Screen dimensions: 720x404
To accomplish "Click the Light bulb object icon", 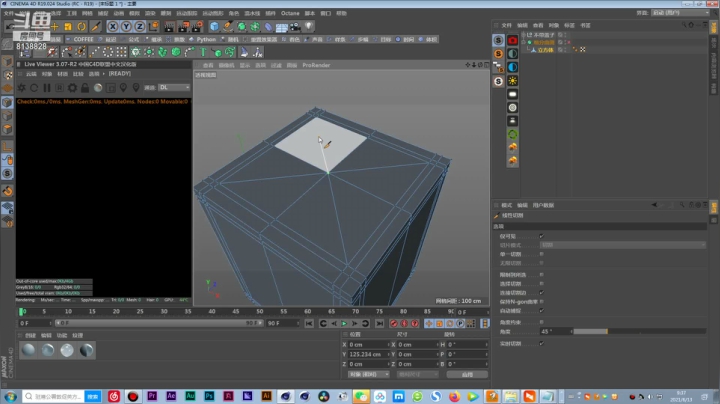I will [x=309, y=27].
